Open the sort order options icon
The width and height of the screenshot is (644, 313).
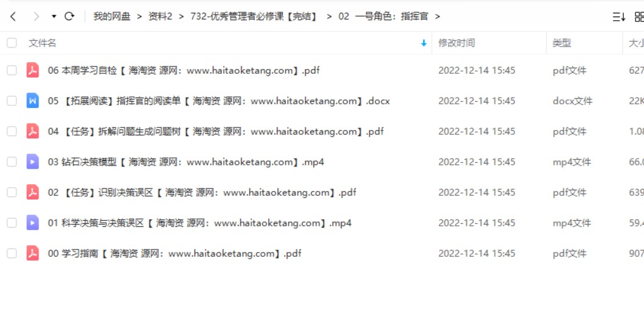619,17
